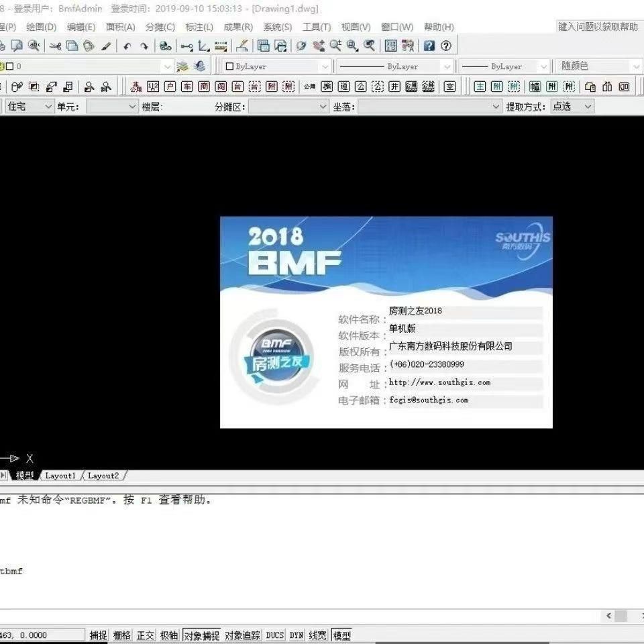Open help via blue question mark icon
Screen dimensions: 644x644
[x=429, y=46]
